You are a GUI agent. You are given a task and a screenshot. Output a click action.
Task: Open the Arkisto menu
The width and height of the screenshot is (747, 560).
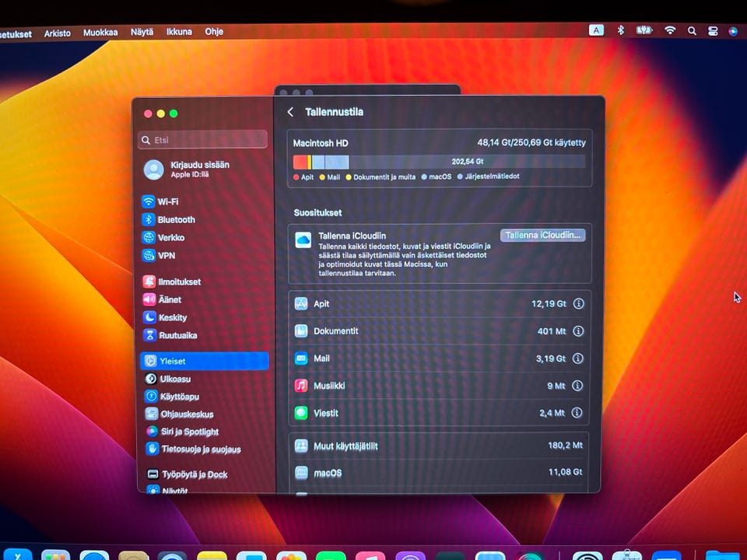(x=58, y=33)
